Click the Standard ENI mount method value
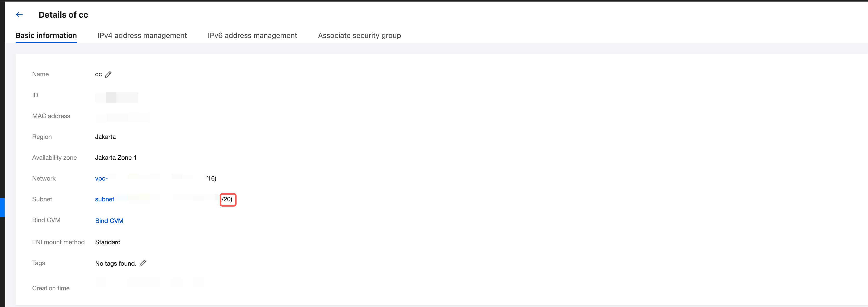868x307 pixels. (x=108, y=242)
